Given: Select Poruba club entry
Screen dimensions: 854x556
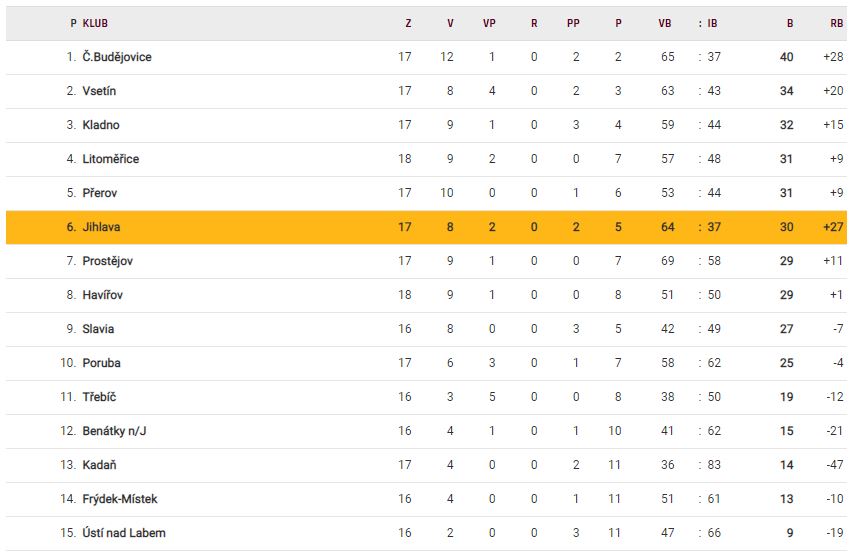Looking at the screenshot, I should click(101, 363).
